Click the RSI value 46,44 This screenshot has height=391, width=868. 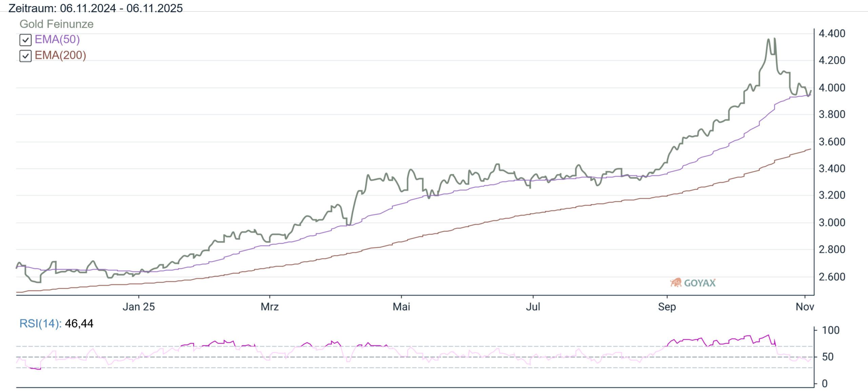click(x=79, y=323)
